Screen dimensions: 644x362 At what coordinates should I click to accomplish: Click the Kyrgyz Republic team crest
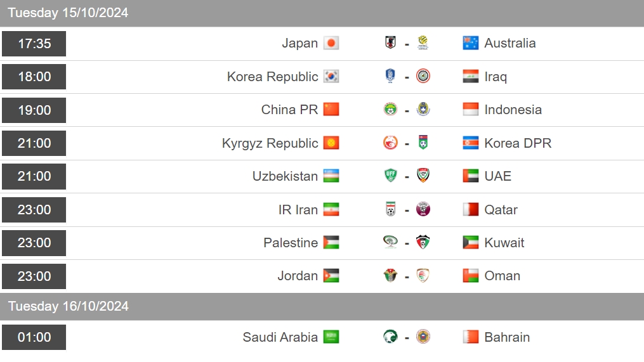pyautogui.click(x=390, y=143)
